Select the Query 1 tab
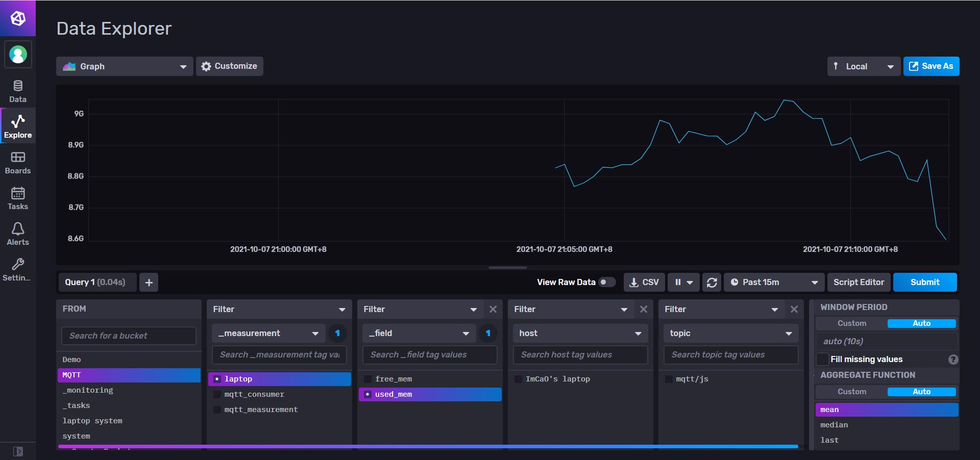This screenshot has height=460, width=980. [x=96, y=282]
